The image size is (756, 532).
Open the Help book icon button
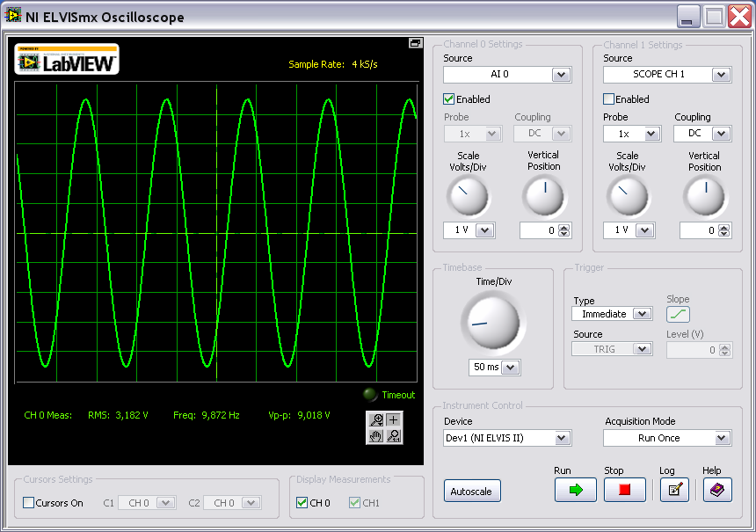(717, 490)
